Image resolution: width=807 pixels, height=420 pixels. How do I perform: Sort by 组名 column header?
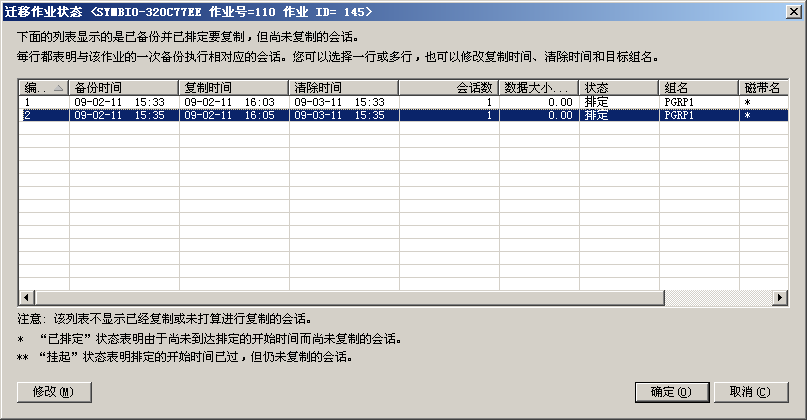(699, 88)
